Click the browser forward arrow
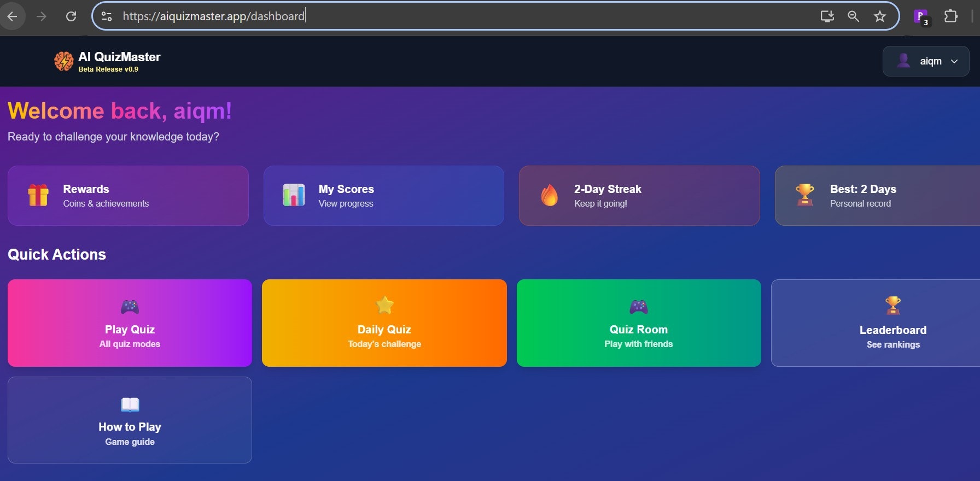Viewport: 980px width, 481px height. (x=42, y=16)
